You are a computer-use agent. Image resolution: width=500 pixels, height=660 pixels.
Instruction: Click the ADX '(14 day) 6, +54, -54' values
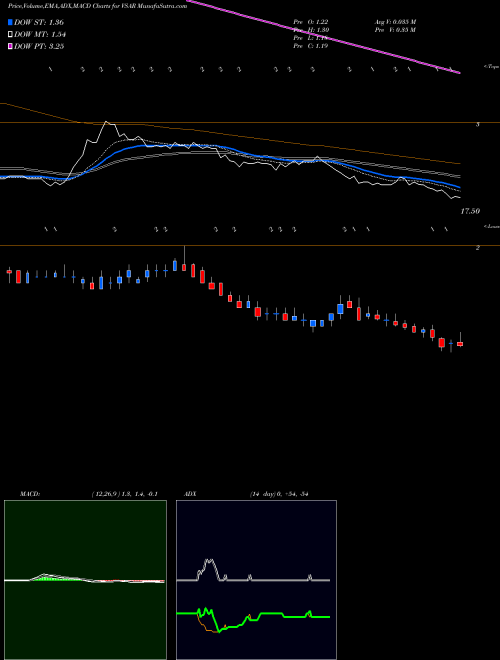click(x=279, y=494)
